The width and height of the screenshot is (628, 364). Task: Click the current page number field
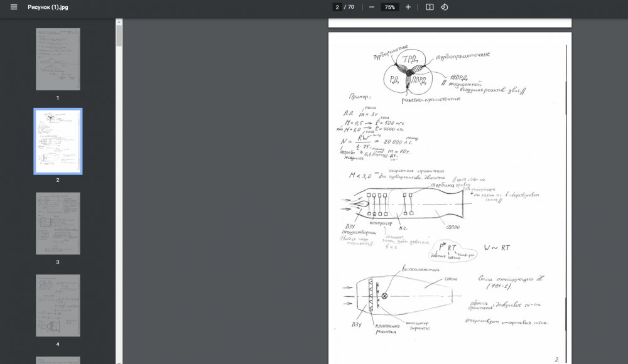338,7
